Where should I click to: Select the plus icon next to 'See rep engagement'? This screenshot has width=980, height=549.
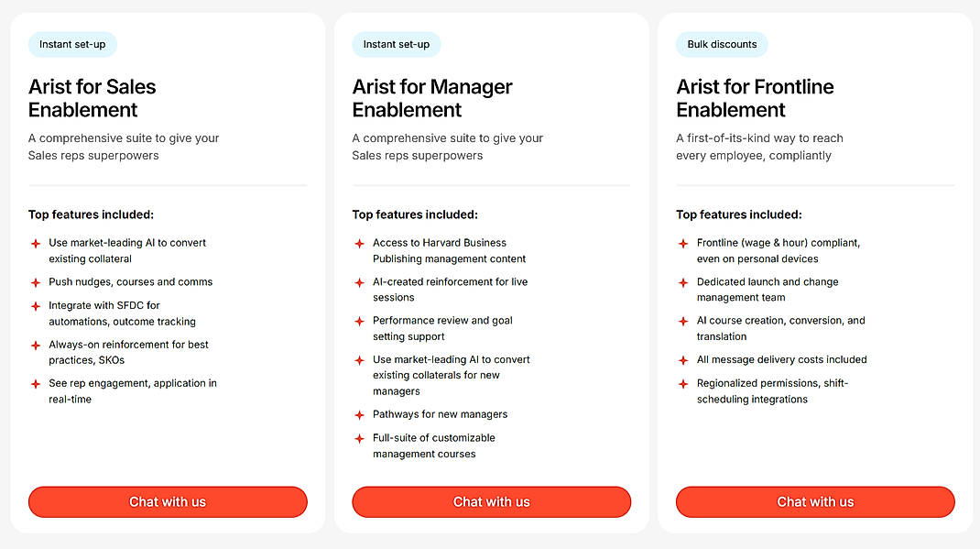35,383
